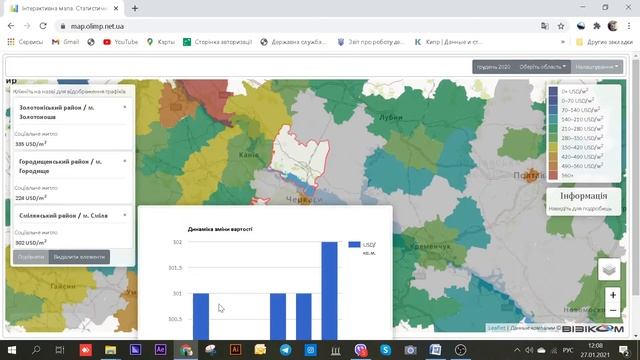
Task: Open Viber from the taskbar
Action: click(360, 350)
